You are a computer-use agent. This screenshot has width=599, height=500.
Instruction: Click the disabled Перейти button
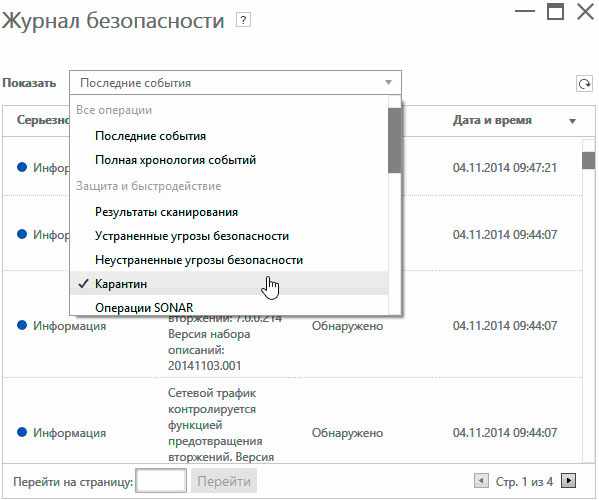pos(224,482)
